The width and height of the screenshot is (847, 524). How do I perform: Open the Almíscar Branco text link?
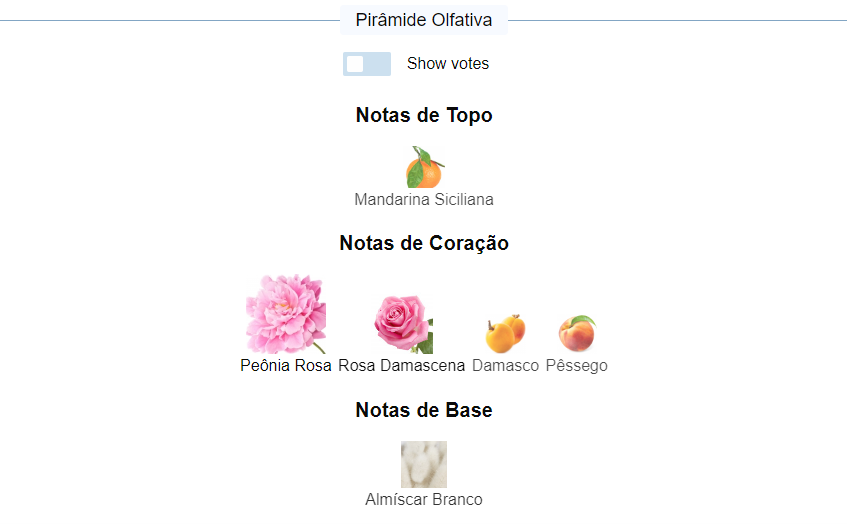click(424, 500)
